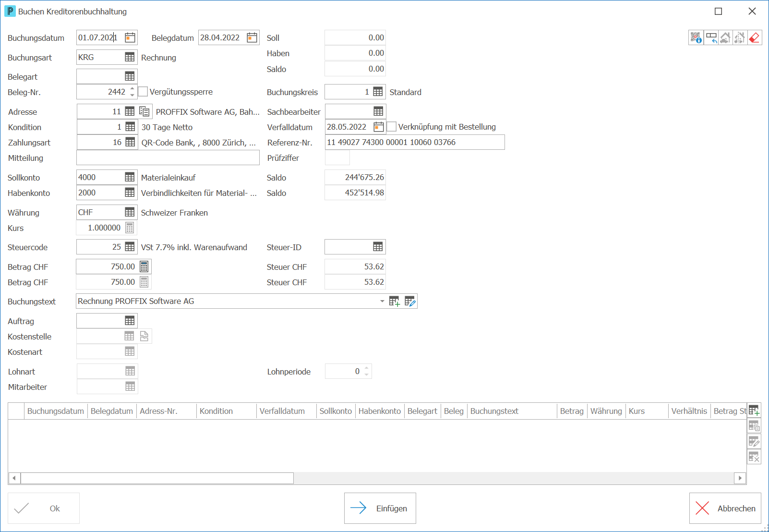This screenshot has width=769, height=532.
Task: Add new Buchungstext template icon
Action: point(395,301)
